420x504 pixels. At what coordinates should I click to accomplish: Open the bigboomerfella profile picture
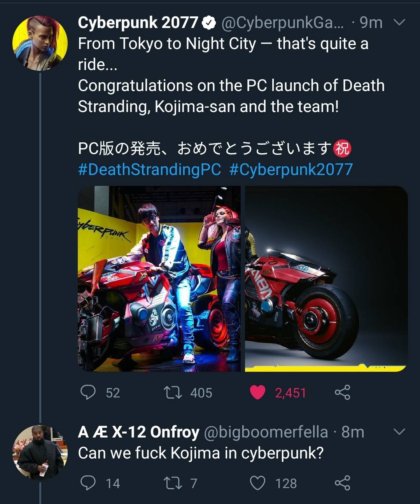[x=40, y=452]
